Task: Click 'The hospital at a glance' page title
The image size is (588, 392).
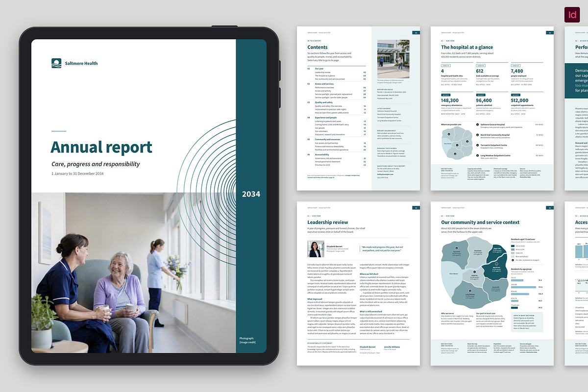Action: click(x=467, y=47)
